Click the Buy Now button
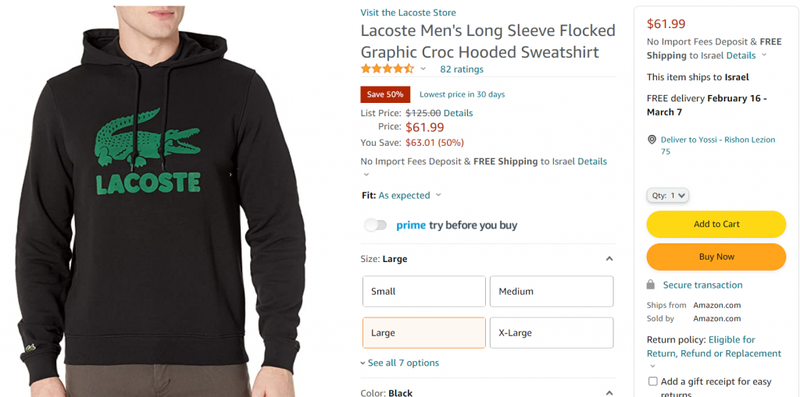This screenshot has height=397, width=800. (716, 257)
